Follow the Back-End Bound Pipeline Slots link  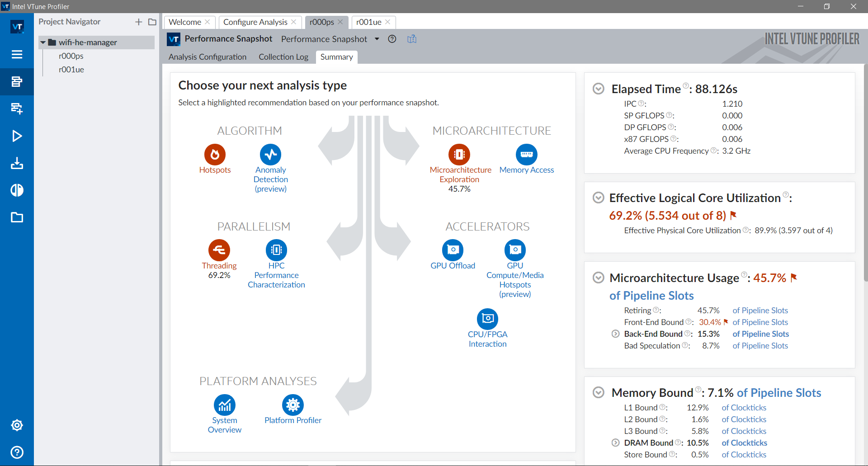[x=760, y=334]
